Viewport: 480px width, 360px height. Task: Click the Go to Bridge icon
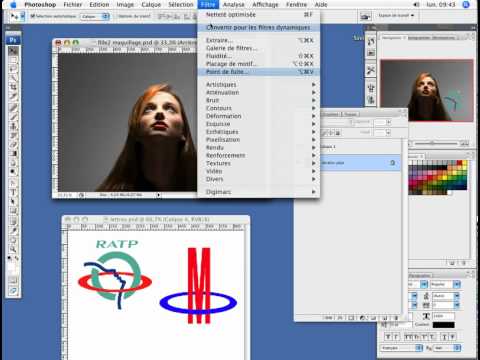pyautogui.click(x=365, y=16)
